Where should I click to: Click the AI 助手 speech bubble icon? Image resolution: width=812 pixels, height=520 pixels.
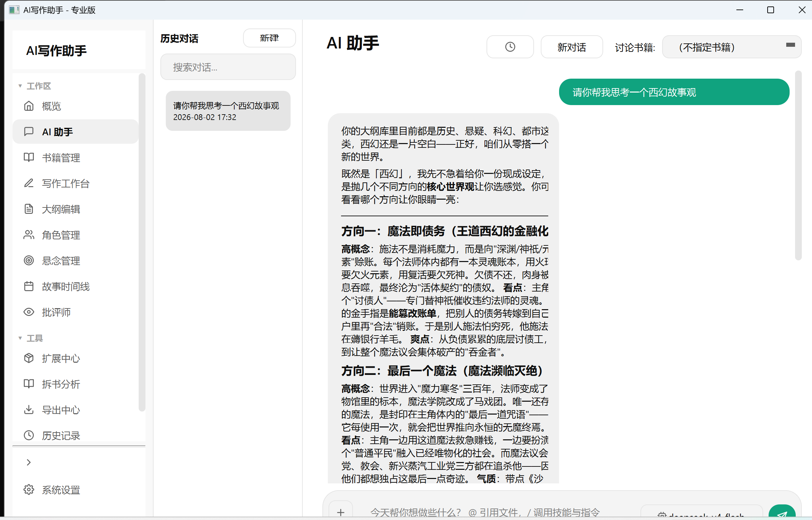coord(29,132)
